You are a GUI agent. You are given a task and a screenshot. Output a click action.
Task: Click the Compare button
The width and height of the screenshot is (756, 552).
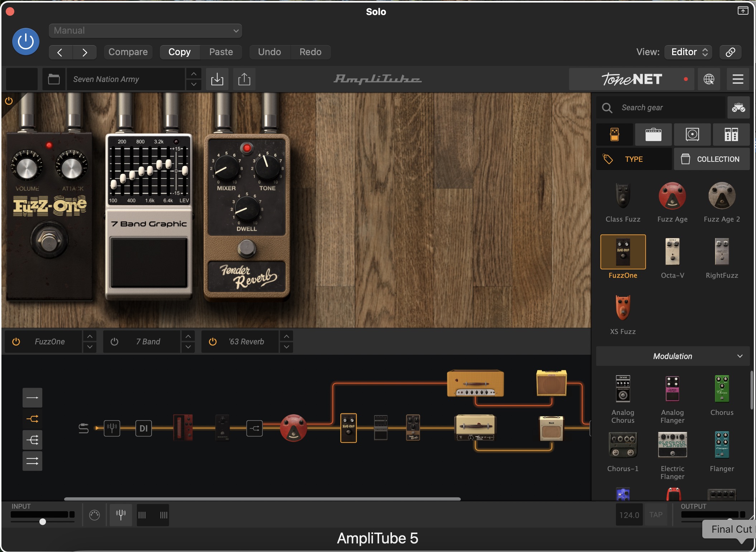128,52
